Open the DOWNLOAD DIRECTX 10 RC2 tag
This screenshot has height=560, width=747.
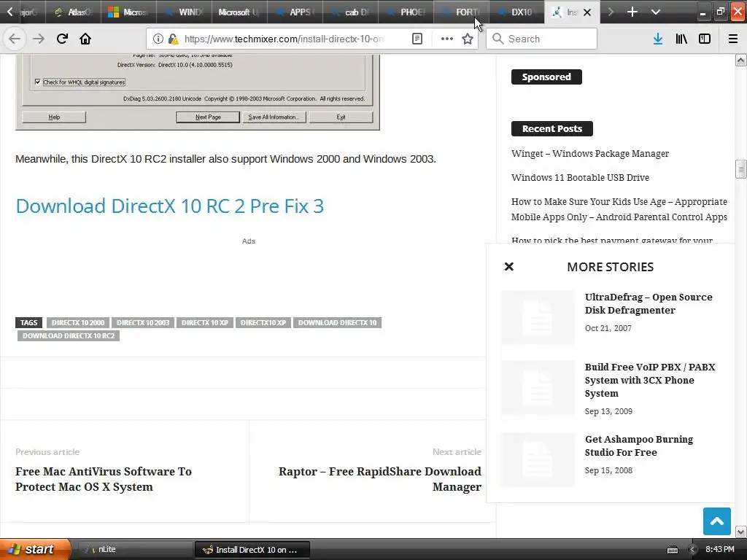pyautogui.click(x=69, y=335)
